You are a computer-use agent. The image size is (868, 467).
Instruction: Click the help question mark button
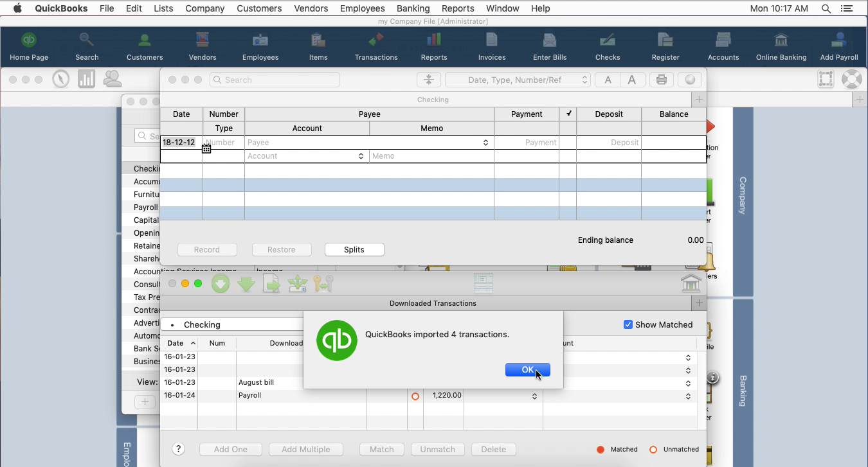(179, 450)
